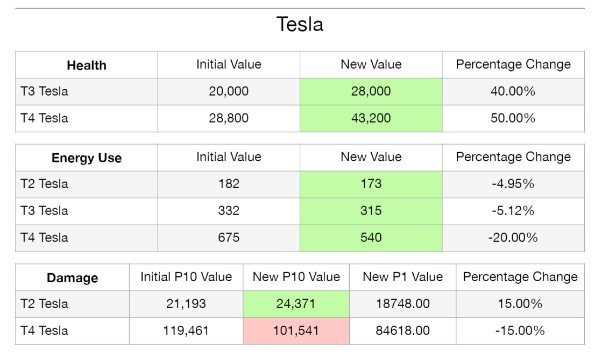Click the green 540 energy value cell

click(371, 238)
